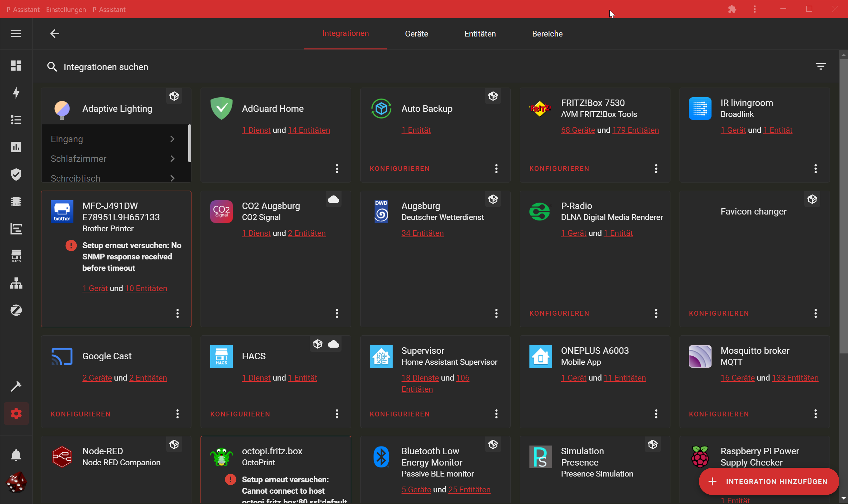
Task: Click the back arrow in header
Action: [x=55, y=34]
